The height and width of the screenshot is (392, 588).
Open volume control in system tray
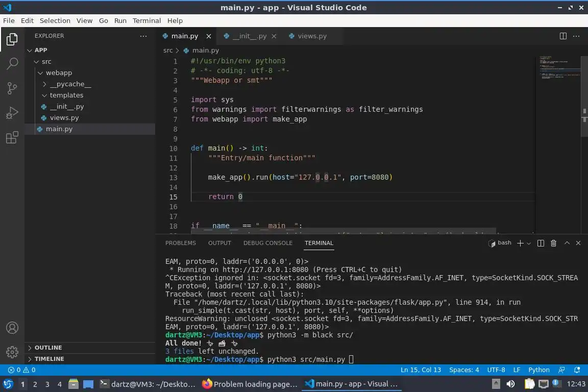[510, 384]
